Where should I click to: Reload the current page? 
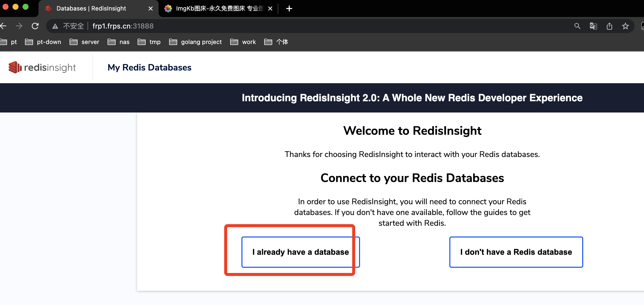(35, 26)
